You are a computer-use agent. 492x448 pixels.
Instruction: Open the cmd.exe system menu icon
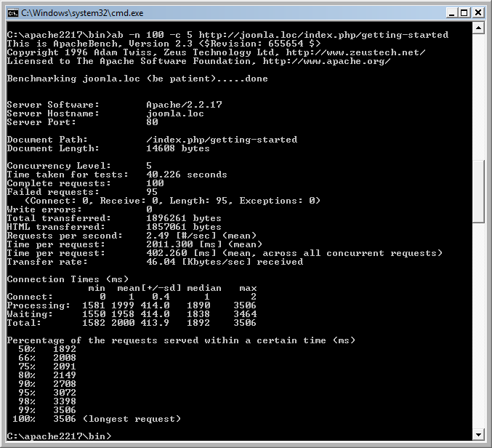pyautogui.click(x=12, y=12)
